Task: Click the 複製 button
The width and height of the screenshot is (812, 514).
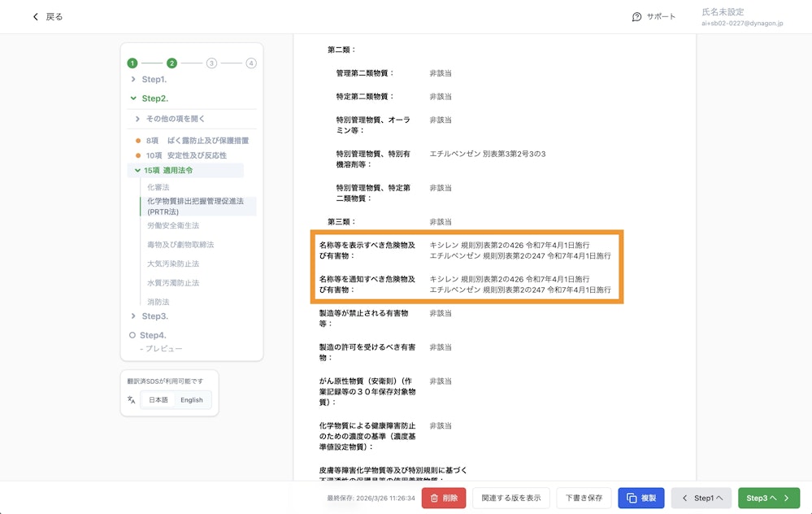Action: (x=641, y=498)
